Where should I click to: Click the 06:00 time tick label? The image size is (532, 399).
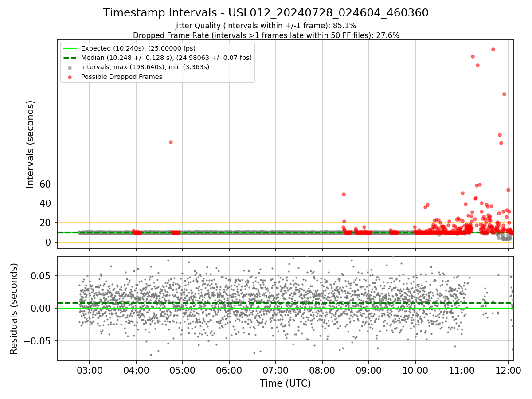click(229, 370)
